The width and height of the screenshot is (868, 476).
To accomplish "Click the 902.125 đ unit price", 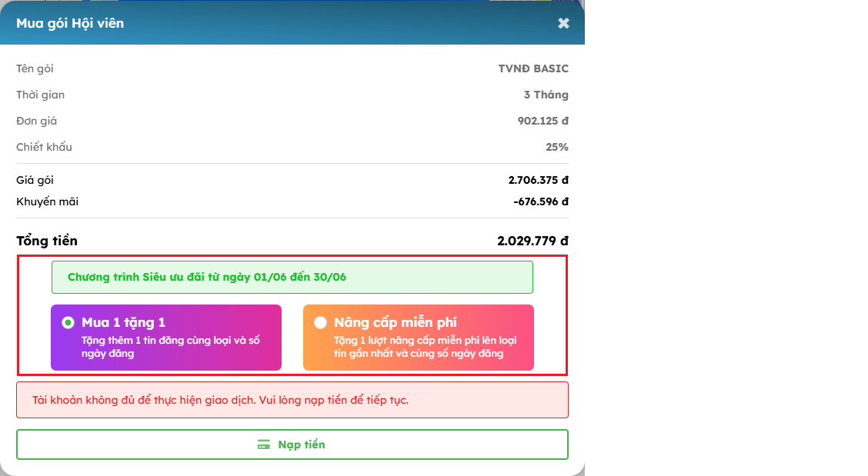I will (542, 121).
